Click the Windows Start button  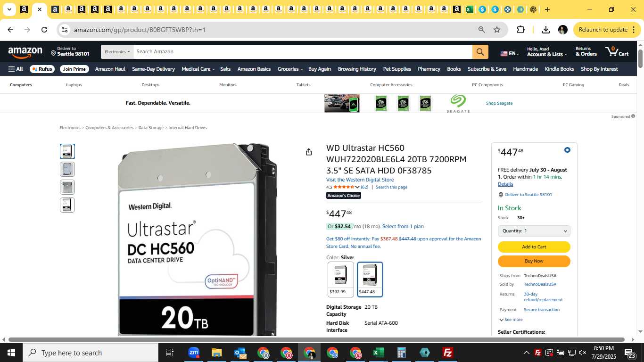11,353
